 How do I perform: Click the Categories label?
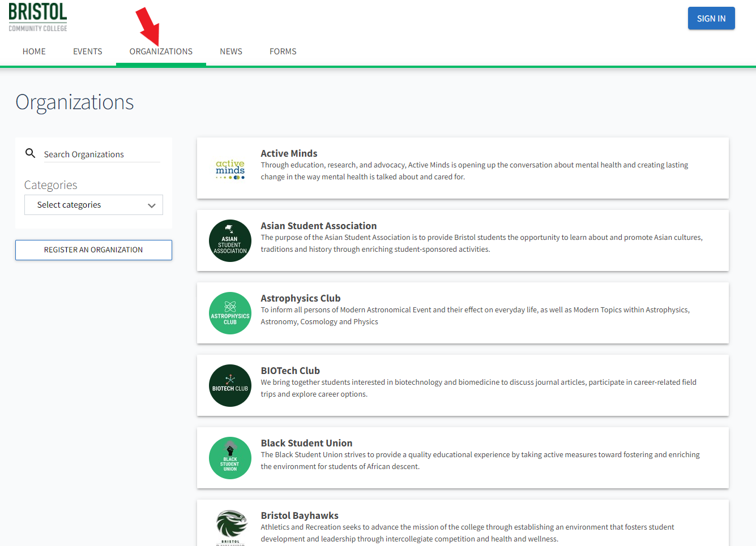50,185
